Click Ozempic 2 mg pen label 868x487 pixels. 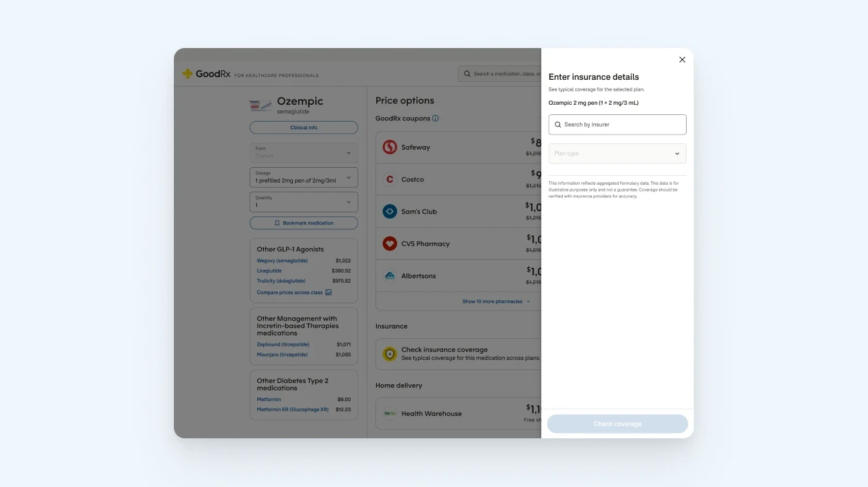click(x=593, y=103)
